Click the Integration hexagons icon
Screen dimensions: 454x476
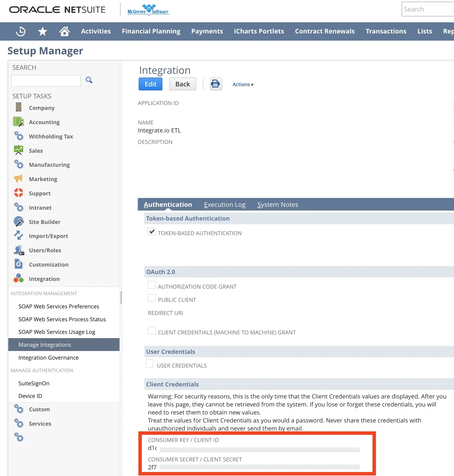(x=19, y=278)
